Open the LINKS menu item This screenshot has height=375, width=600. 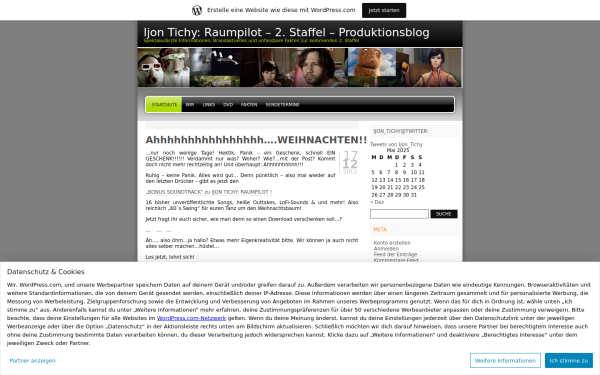click(x=209, y=105)
